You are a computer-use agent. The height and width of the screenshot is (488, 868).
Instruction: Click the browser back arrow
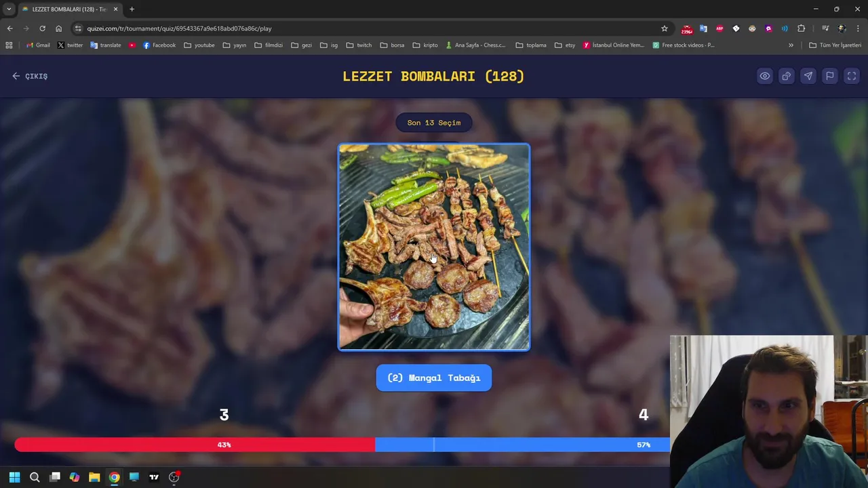[9, 28]
